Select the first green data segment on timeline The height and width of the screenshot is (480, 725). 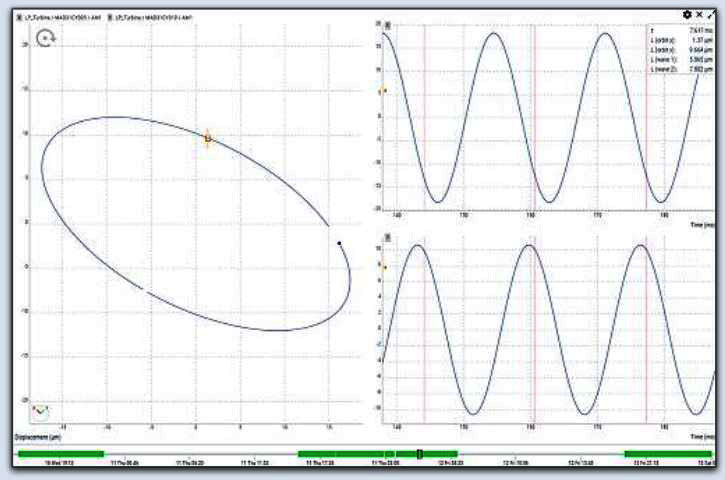click(x=61, y=454)
